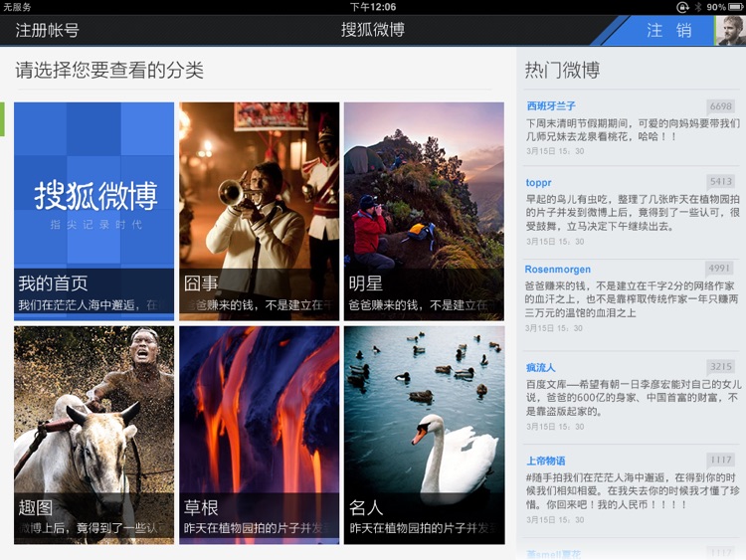Click 注册帐号 register account

click(x=47, y=31)
